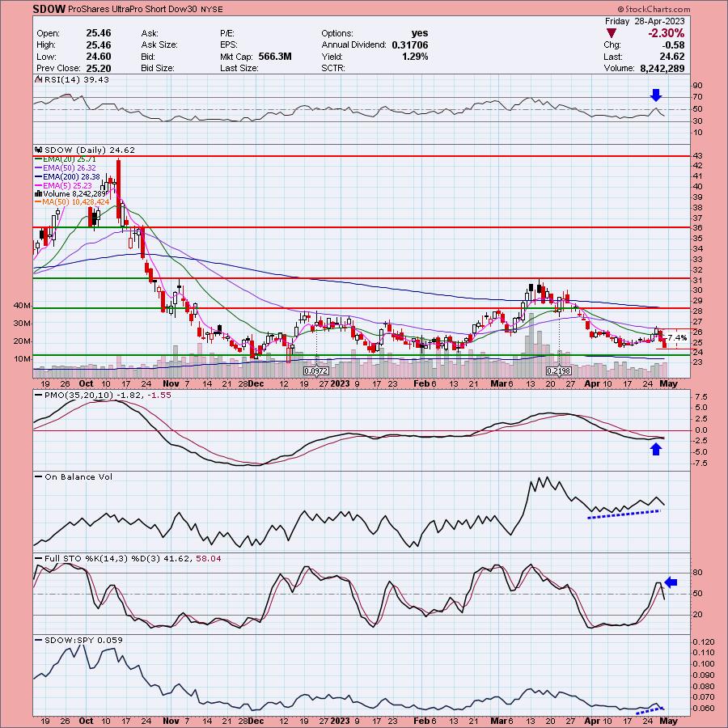The width and height of the screenshot is (728, 728).
Task: Click the Open value 25.46
Action: 99,33
